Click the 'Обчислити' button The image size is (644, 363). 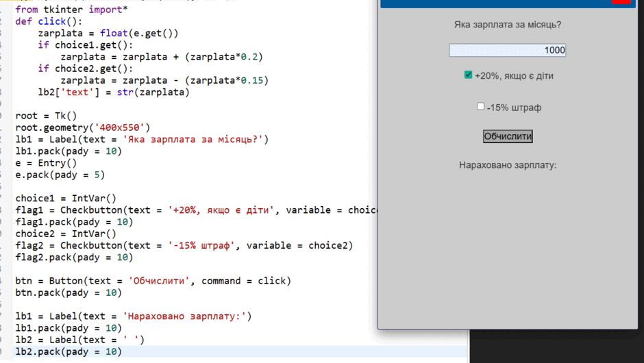coord(508,136)
